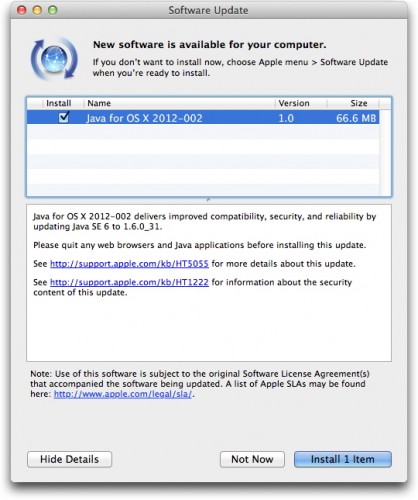The width and height of the screenshot is (418, 500).
Task: Close the Software Update window
Action: 22,10
